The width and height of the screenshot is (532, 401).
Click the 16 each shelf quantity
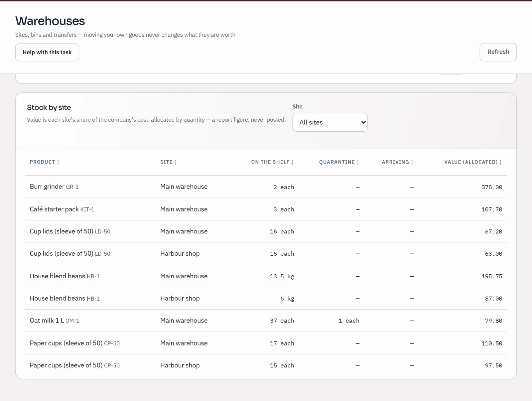pos(282,232)
